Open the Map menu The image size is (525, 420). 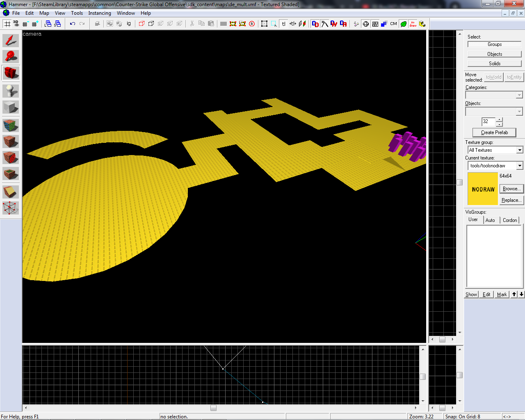click(x=44, y=13)
